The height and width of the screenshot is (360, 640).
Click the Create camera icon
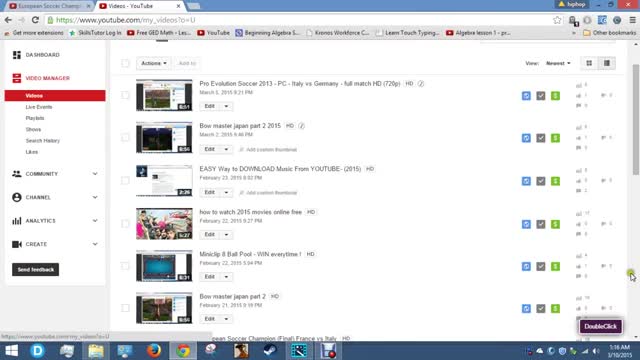pyautogui.click(x=17, y=244)
